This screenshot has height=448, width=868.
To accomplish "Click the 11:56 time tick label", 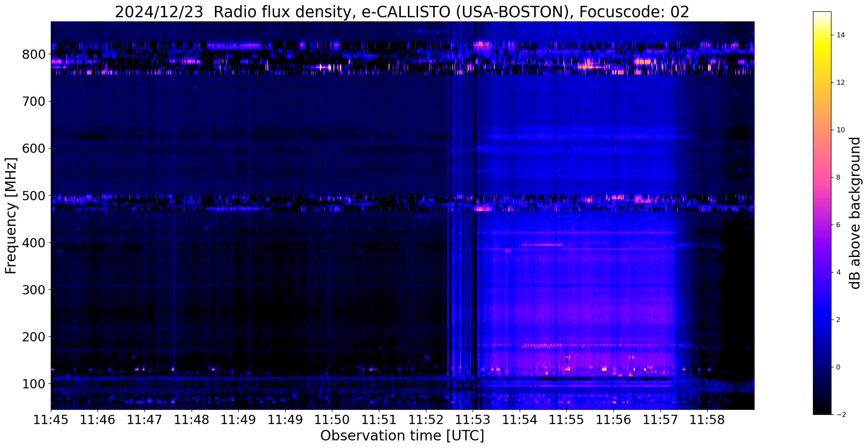I will [614, 420].
